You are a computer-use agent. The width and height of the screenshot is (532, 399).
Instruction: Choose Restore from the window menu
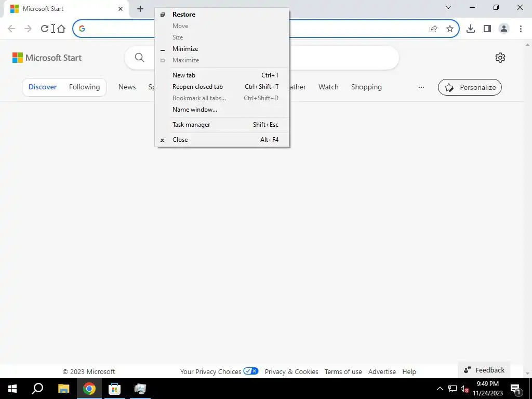pos(222,14)
